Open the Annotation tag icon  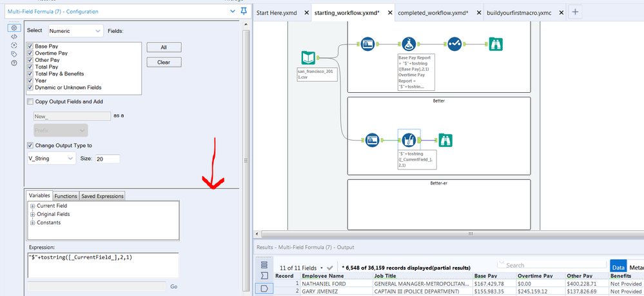(14, 54)
